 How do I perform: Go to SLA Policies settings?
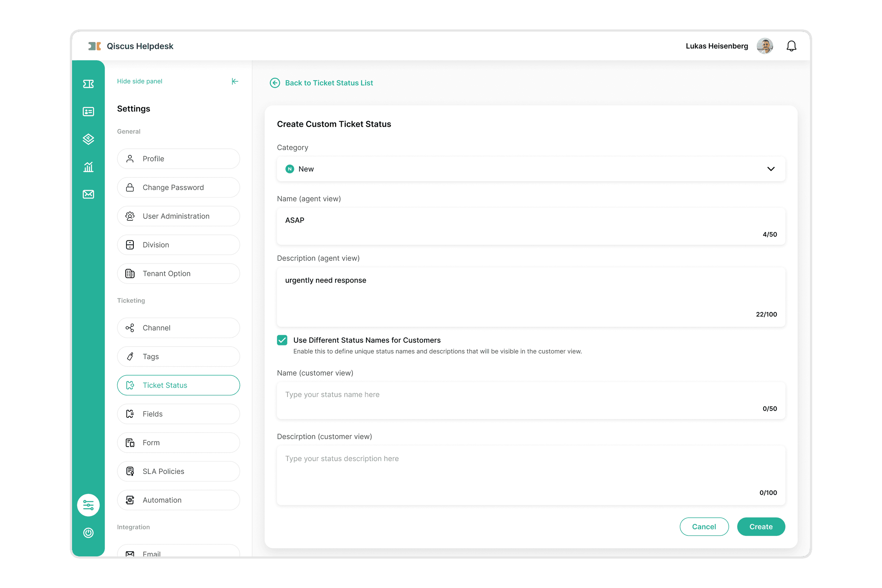click(178, 472)
